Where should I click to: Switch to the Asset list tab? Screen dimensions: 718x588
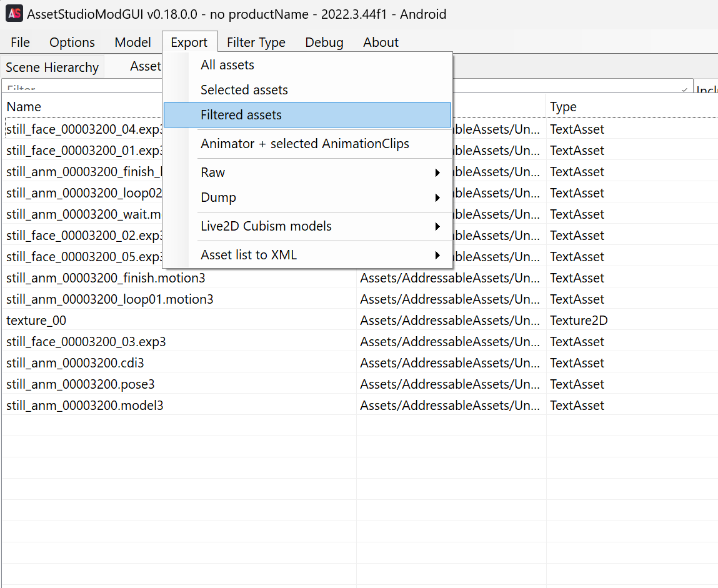point(146,66)
